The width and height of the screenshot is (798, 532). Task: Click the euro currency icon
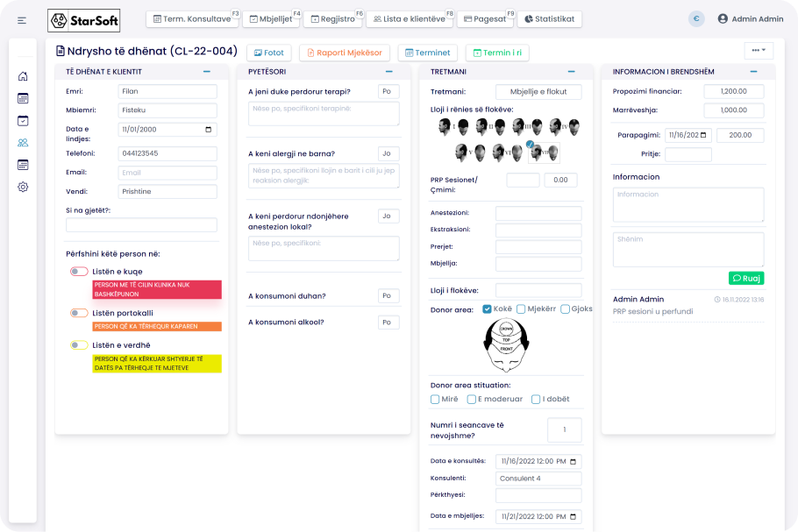(696, 18)
